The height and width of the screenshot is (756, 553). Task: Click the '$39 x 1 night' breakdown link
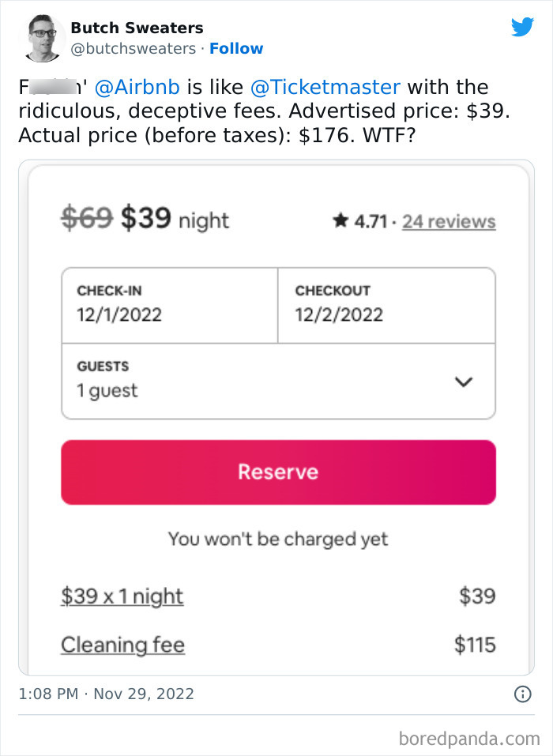click(122, 596)
